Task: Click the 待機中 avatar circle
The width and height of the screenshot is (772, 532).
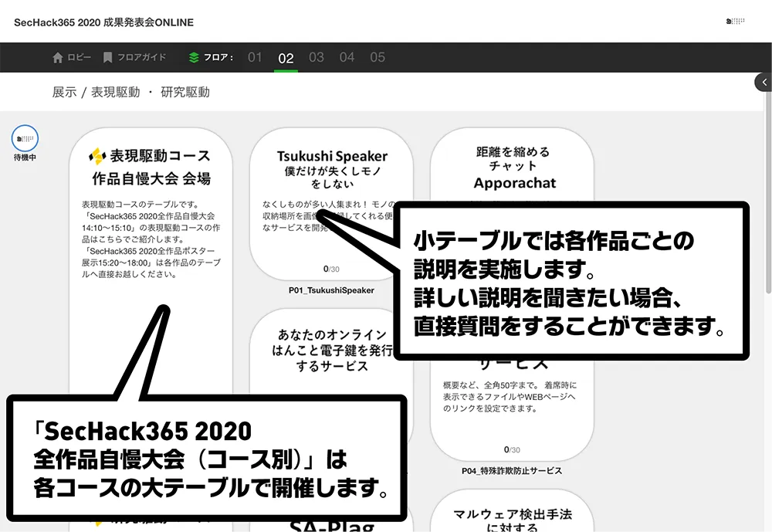Action: tap(25, 138)
